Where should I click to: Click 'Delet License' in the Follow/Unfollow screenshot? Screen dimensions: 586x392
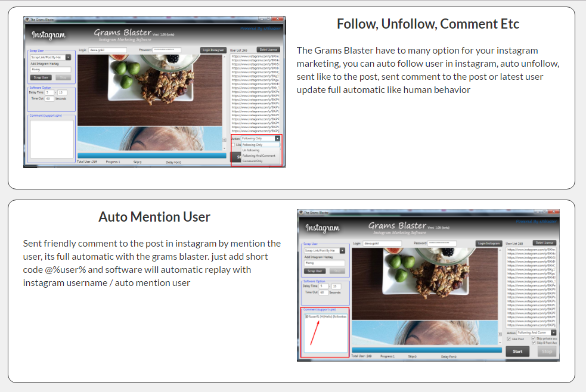[268, 49]
